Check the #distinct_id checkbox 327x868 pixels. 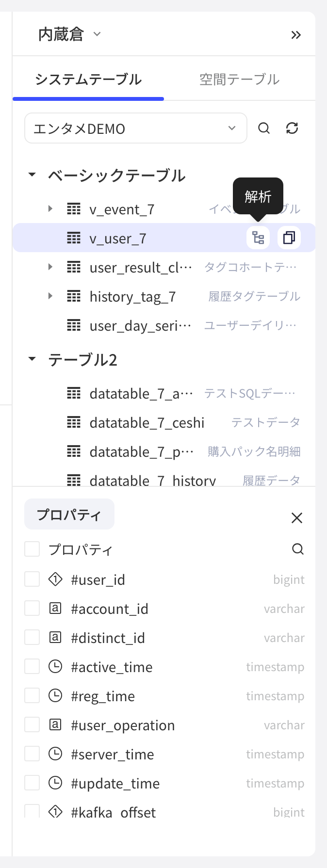coord(32,637)
